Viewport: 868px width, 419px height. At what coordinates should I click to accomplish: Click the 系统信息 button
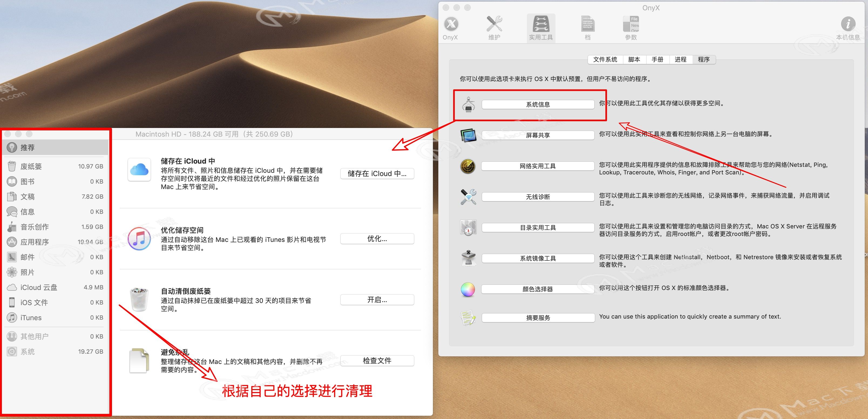point(538,104)
